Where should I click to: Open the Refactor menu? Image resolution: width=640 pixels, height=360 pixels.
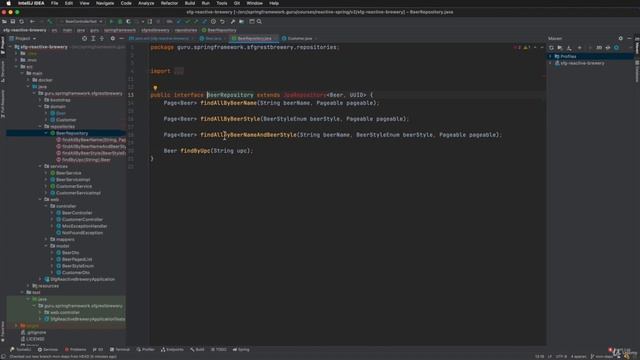coord(169,3)
